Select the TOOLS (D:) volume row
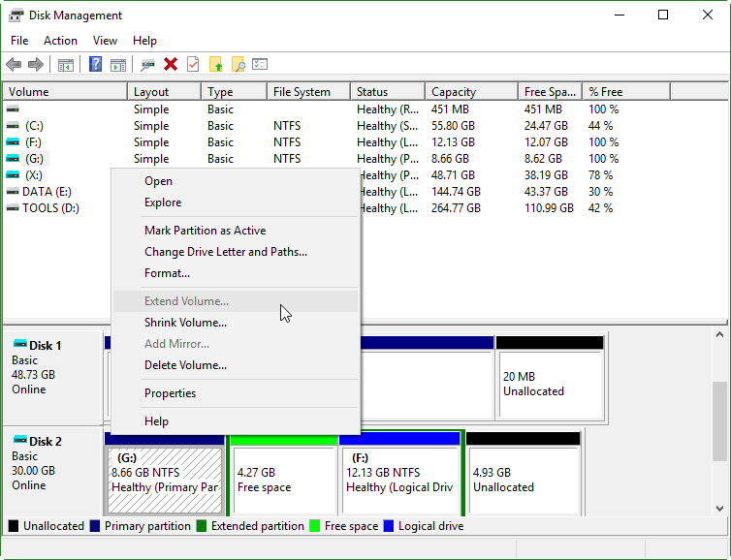The width and height of the screenshot is (731, 560). [x=50, y=208]
